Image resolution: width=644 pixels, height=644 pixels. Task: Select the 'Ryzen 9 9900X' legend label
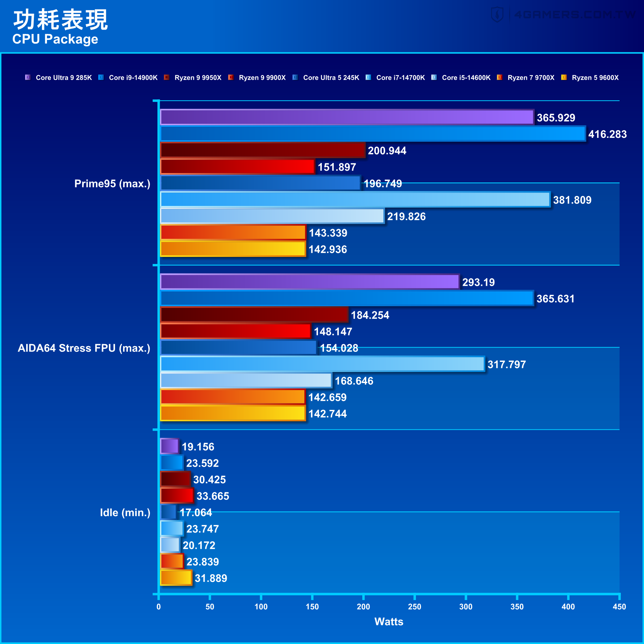262,77
